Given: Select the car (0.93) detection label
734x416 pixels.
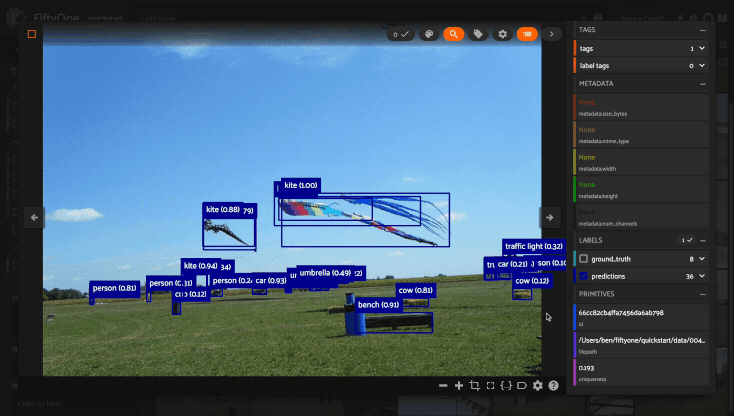Looking at the screenshot, I should tap(271, 280).
